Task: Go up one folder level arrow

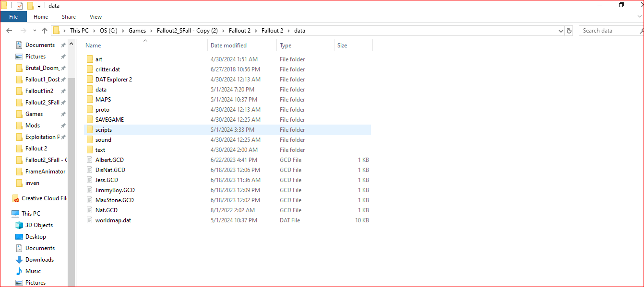Action: (x=45, y=31)
